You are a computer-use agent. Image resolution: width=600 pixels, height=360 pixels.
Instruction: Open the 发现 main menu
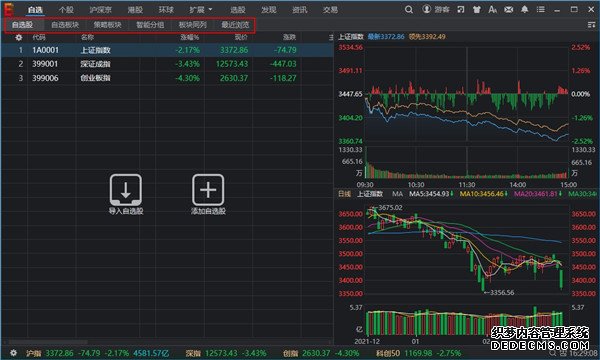coord(269,10)
